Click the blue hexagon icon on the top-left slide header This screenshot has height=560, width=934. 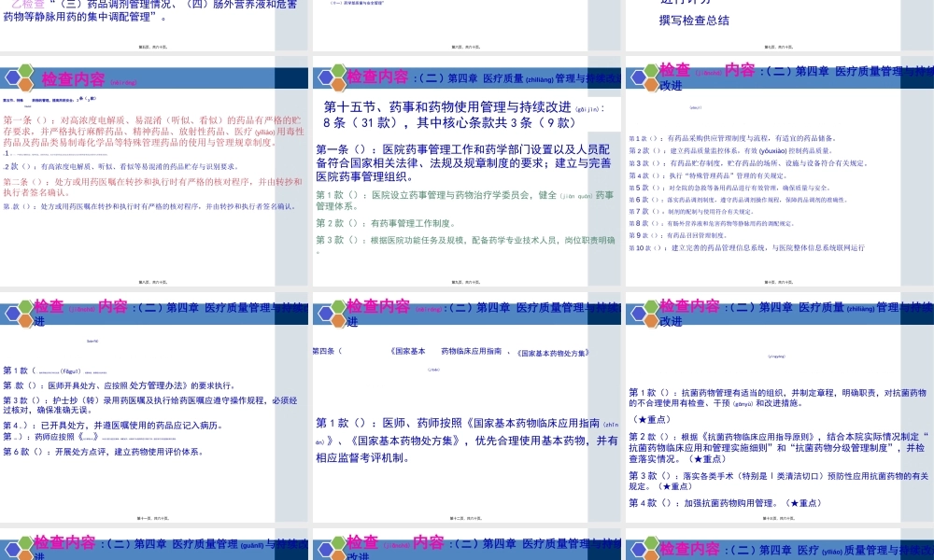[13, 76]
